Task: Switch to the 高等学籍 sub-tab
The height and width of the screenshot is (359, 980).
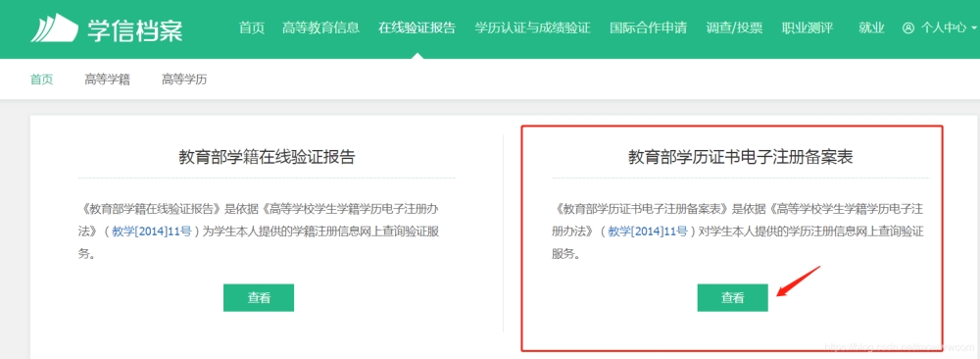Action: pos(108,79)
